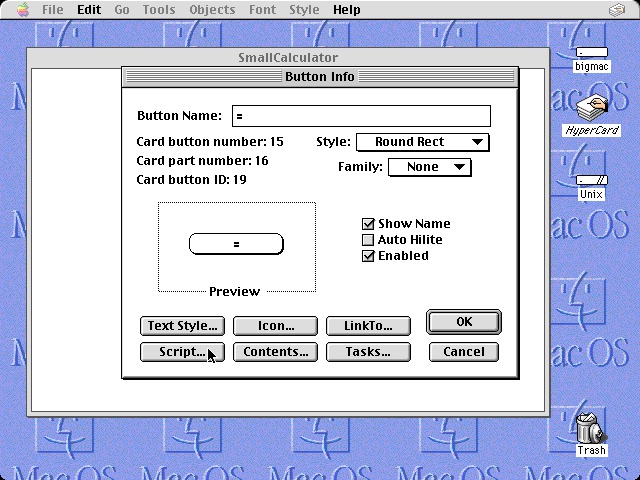The image size is (640, 480).
Task: Click the 'Card button number: 15' text
Action: click(210, 142)
